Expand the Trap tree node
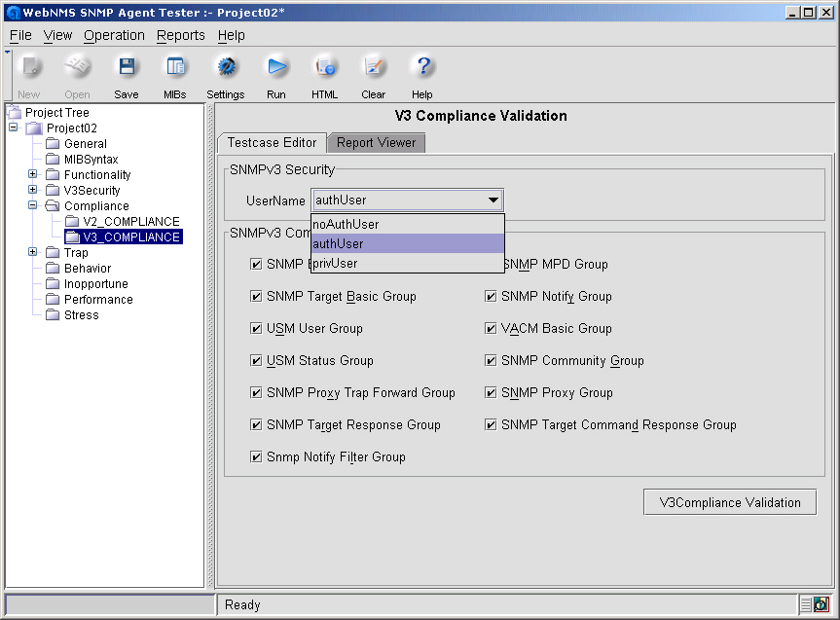Viewport: 840px width, 620px height. (x=33, y=252)
